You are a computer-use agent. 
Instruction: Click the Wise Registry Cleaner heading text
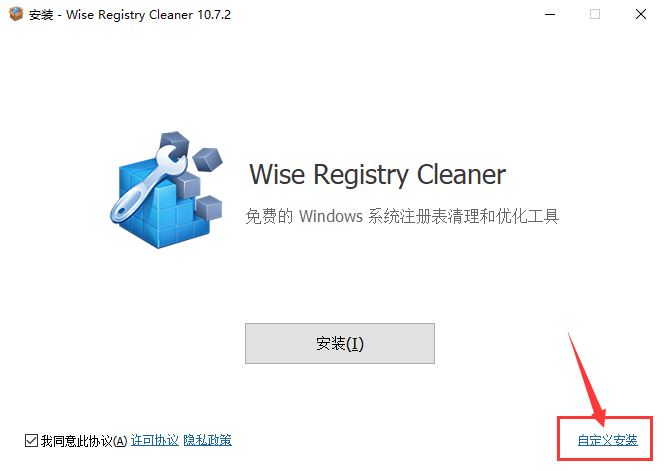377,175
